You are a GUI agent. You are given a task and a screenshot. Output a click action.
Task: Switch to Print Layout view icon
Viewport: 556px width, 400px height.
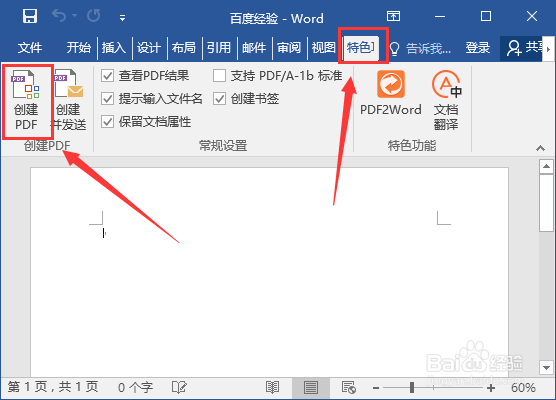[x=311, y=388]
